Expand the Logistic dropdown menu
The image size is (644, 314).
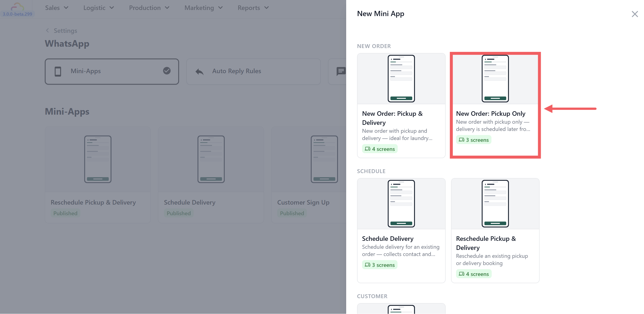(99, 8)
